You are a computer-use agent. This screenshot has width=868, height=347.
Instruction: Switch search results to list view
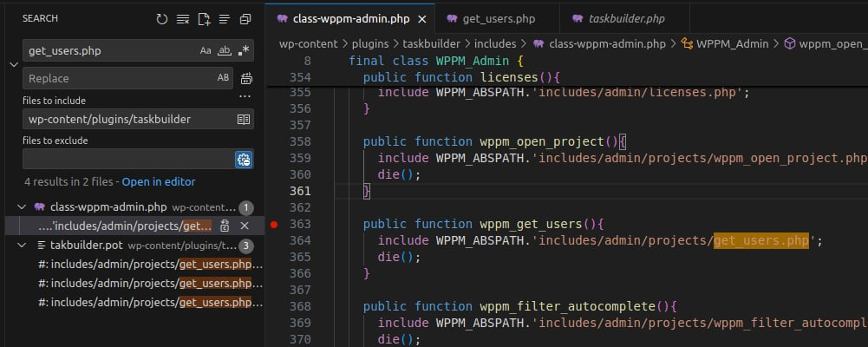pos(225,18)
